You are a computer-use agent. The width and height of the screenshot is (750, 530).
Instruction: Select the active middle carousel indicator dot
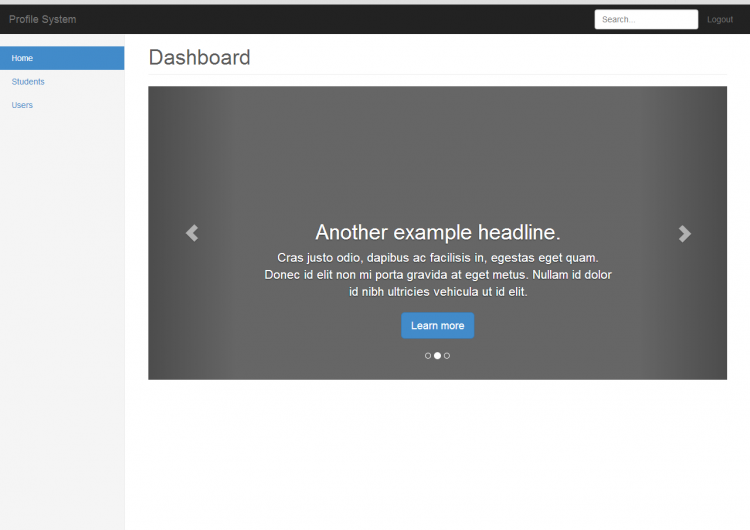click(x=437, y=355)
